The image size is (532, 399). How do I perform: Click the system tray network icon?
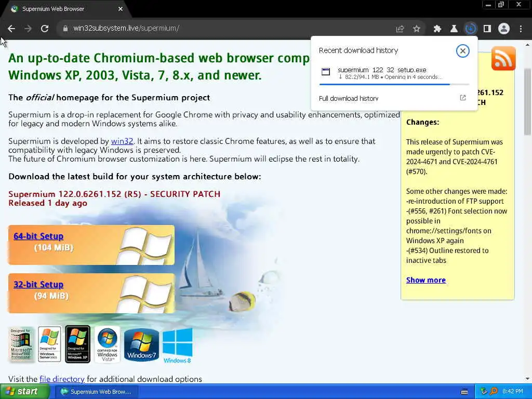pyautogui.click(x=484, y=392)
